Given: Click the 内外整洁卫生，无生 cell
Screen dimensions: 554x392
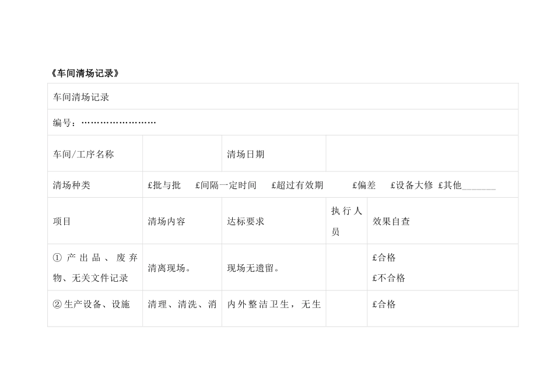Looking at the screenshot, I should (x=274, y=309).
